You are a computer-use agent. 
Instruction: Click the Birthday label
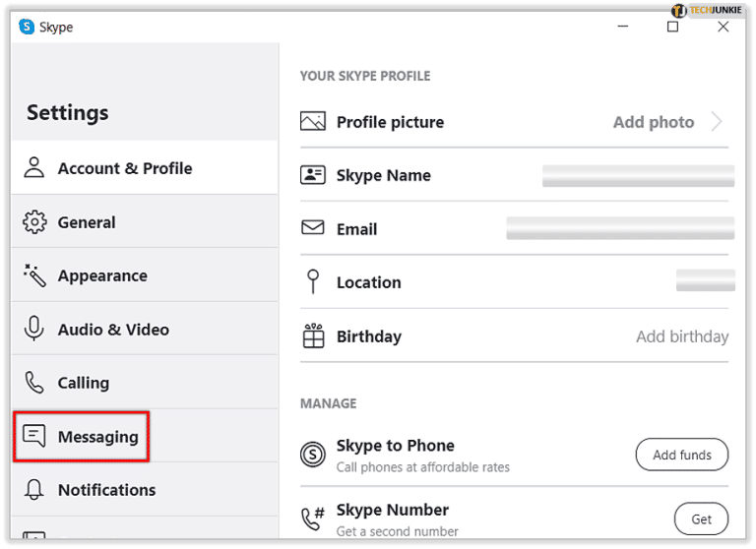pos(369,336)
